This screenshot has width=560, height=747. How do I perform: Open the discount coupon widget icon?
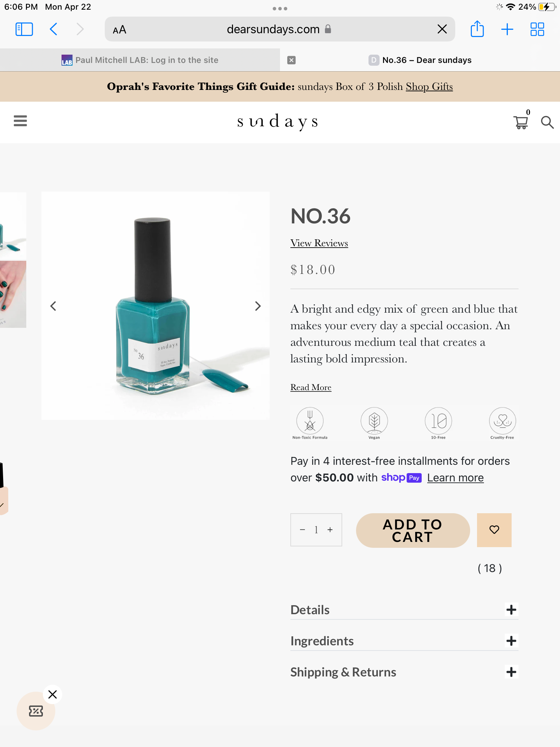[36, 711]
